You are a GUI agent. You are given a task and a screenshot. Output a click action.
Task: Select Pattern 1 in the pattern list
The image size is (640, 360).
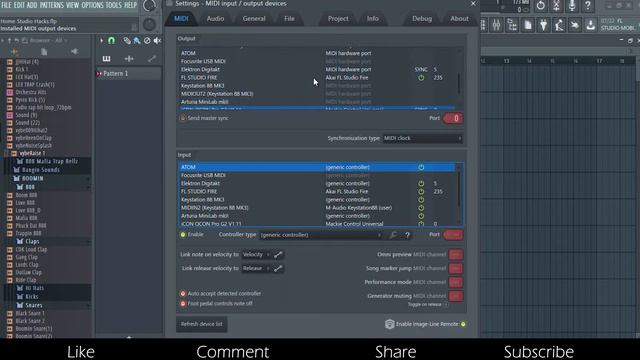(129, 73)
